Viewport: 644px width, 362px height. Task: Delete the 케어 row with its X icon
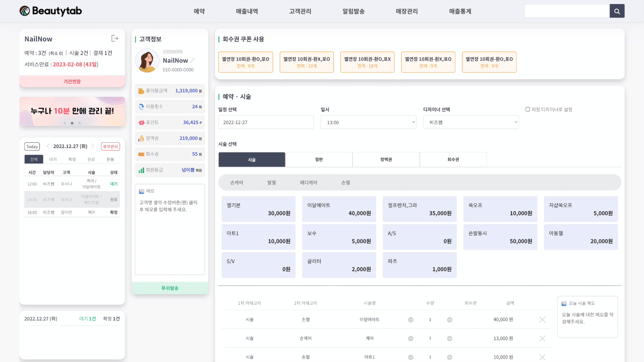pos(542,339)
